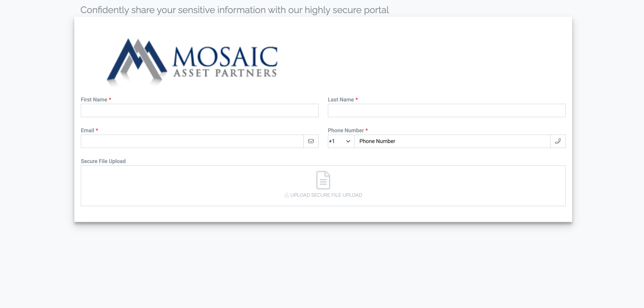
Task: Click the Secure File Upload label
Action: coord(103,161)
